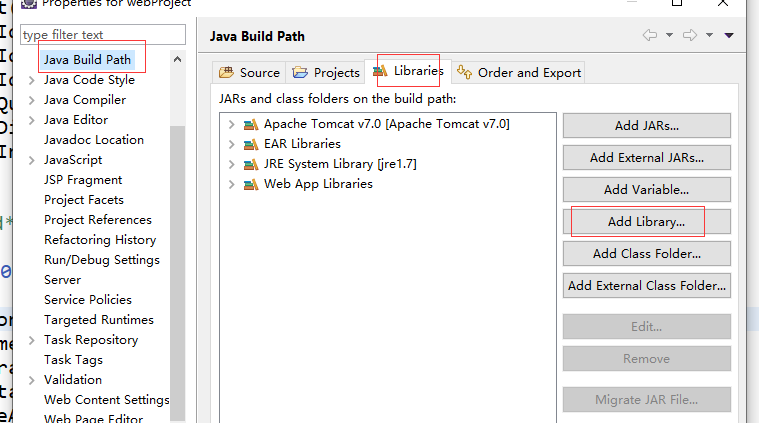Click the Add Library button
The image size is (759, 423).
point(646,221)
